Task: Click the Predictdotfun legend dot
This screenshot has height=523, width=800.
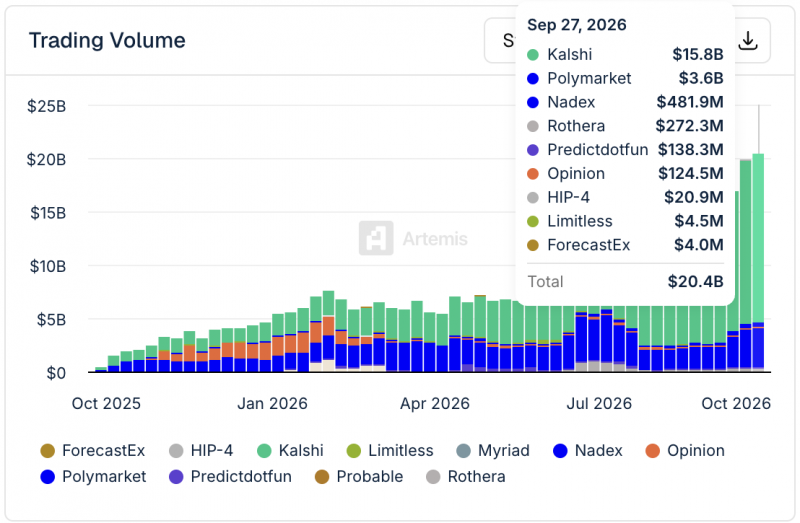Action: point(176,477)
